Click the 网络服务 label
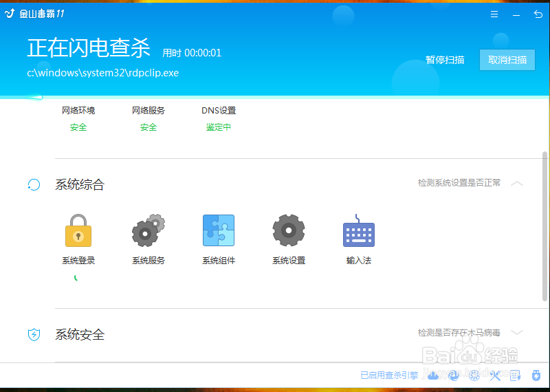550x392 pixels. click(148, 111)
